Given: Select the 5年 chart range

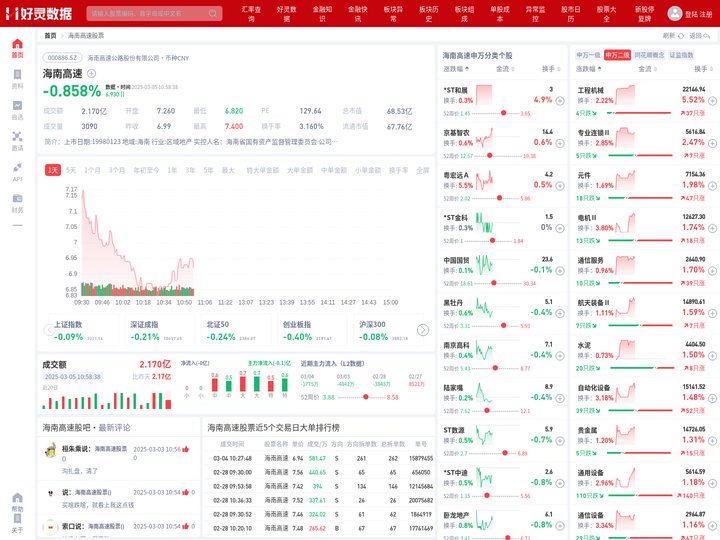Looking at the screenshot, I should point(208,170).
